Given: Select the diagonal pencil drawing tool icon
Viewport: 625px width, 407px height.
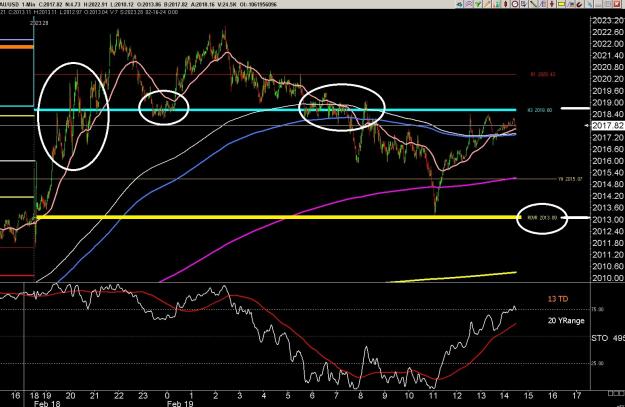Looking at the screenshot, I should (x=487, y=4).
